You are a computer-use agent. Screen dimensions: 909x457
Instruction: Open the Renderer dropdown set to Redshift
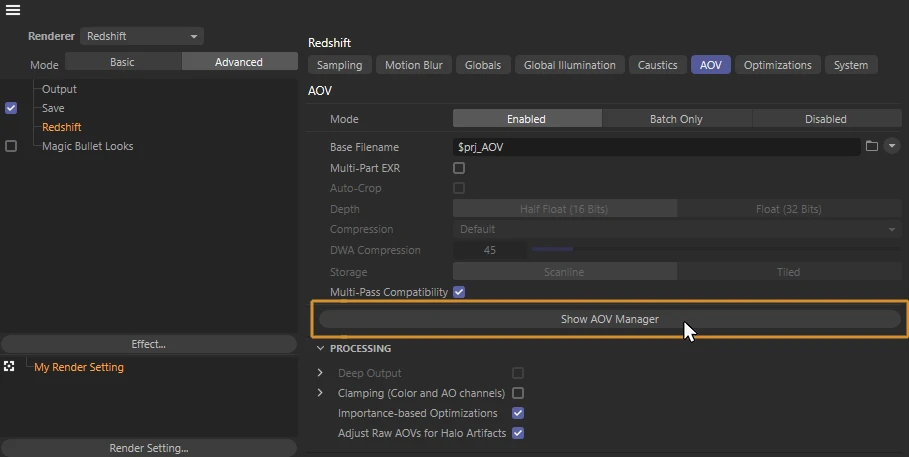[141, 36]
